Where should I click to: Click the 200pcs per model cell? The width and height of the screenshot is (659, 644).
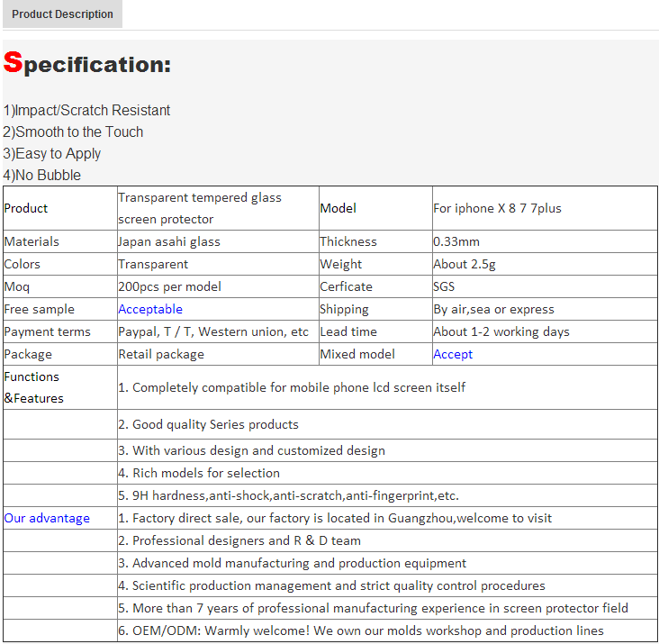point(218,286)
